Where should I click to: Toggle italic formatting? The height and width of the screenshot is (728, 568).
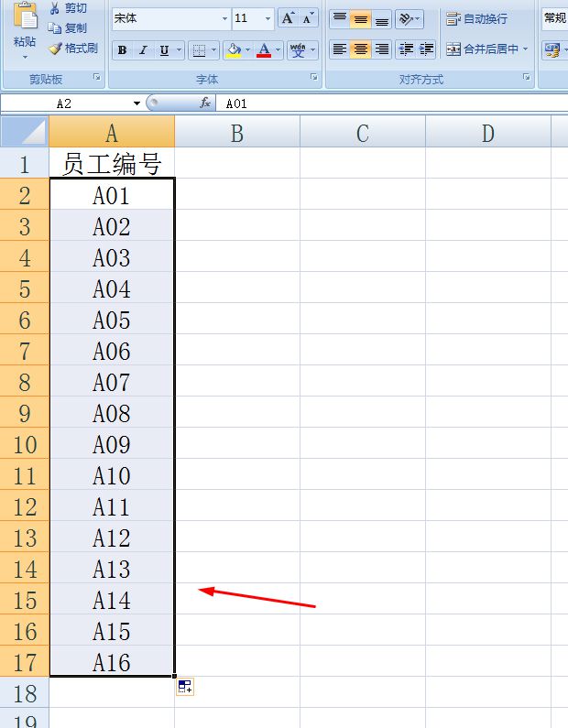pyautogui.click(x=143, y=49)
